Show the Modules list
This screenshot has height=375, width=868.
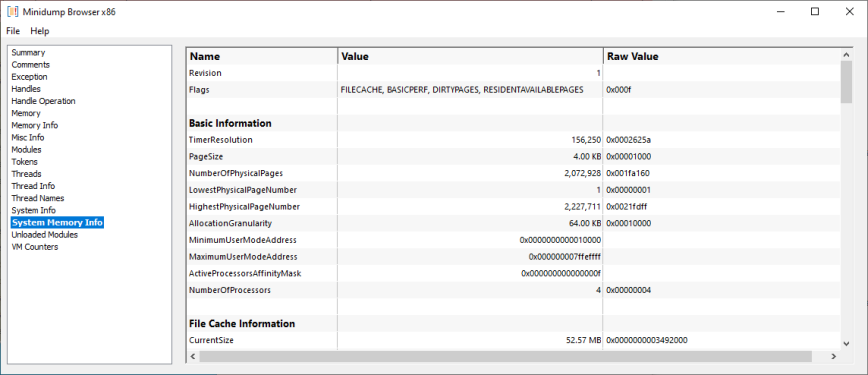point(26,150)
